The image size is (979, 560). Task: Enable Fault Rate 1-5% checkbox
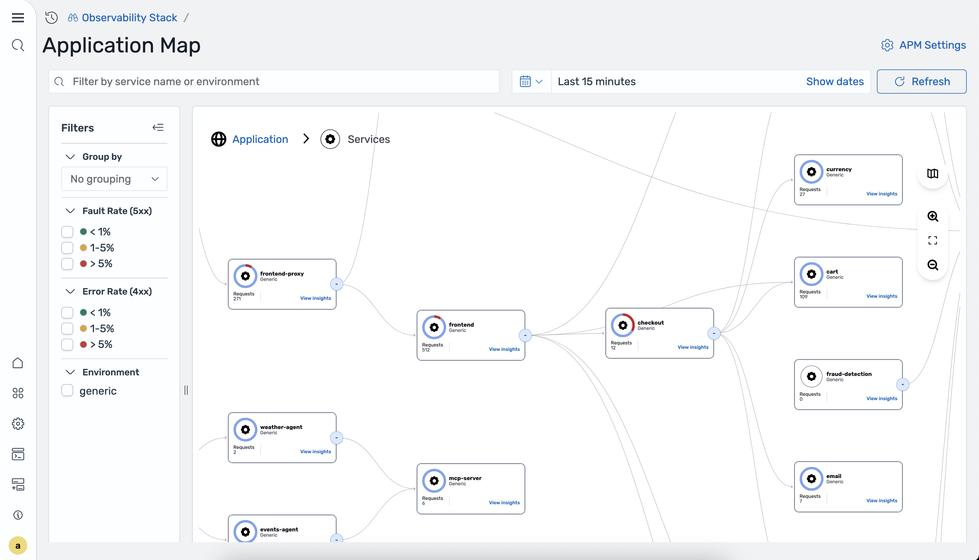coord(67,248)
